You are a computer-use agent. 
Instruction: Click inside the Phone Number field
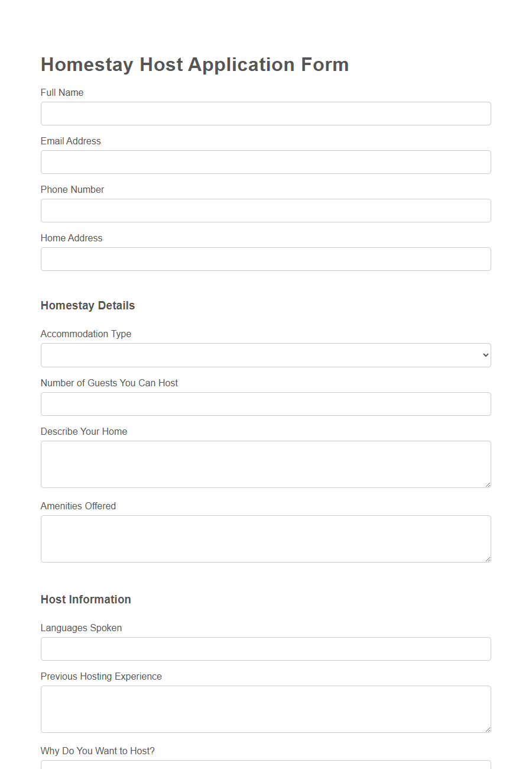pyautogui.click(x=265, y=211)
